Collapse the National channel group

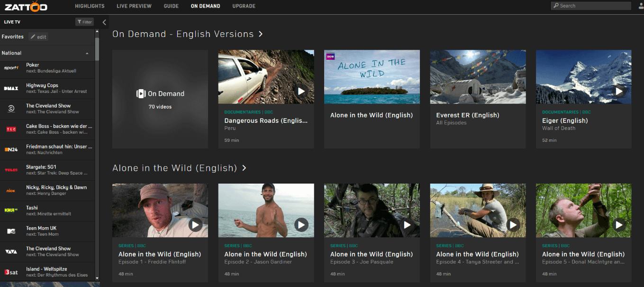point(87,53)
